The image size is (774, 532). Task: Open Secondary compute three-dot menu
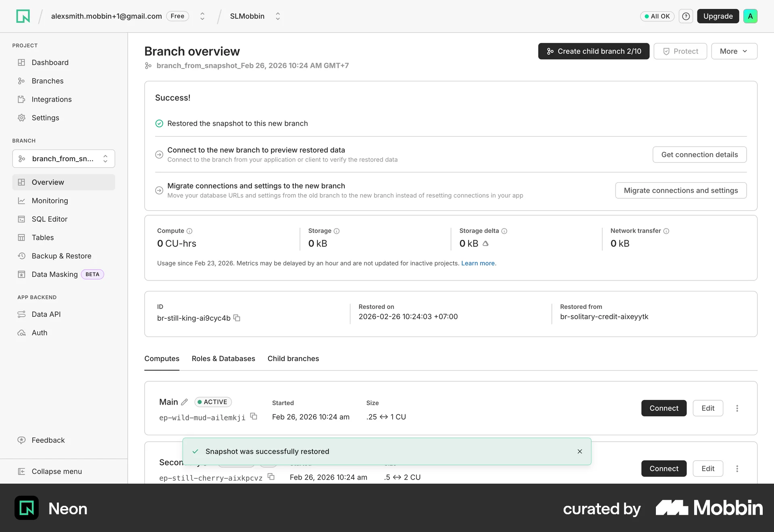(737, 469)
